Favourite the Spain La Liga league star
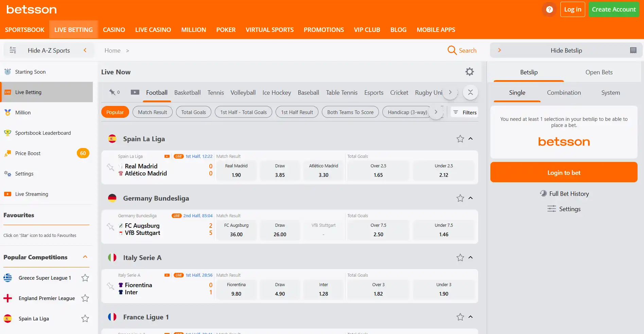 point(460,139)
